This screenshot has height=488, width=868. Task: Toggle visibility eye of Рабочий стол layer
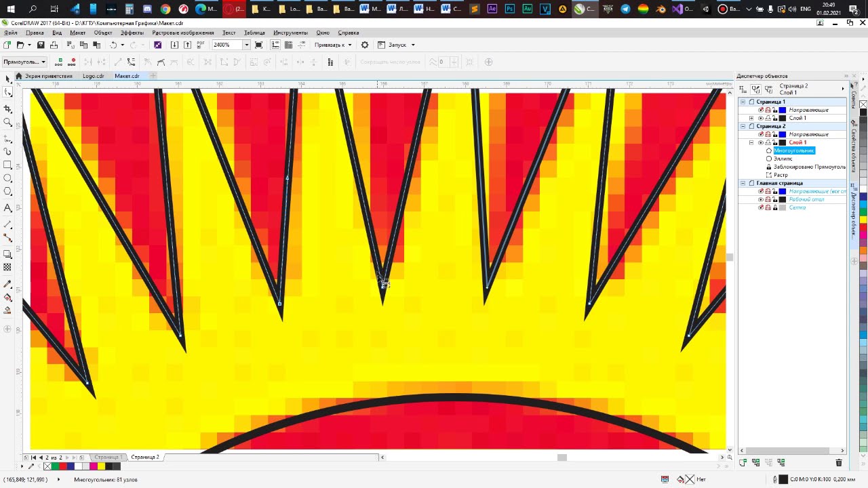point(760,199)
